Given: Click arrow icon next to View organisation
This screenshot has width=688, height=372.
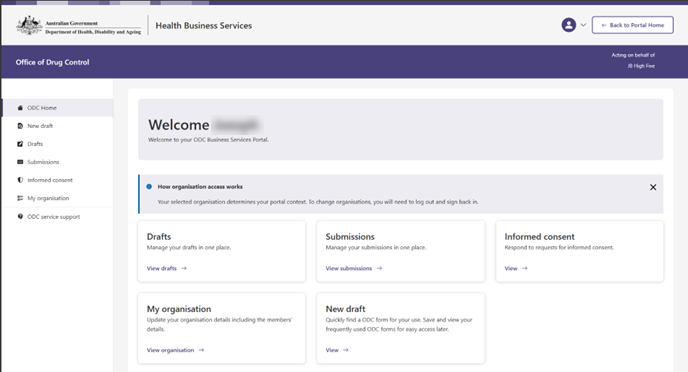Looking at the screenshot, I should coord(201,350).
